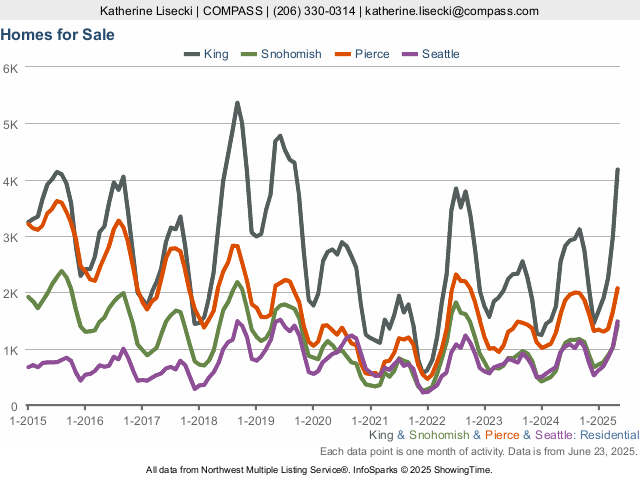Viewport: 640px width, 480px height.
Task: Select the 1-2015 x-axis label
Action: point(28,420)
